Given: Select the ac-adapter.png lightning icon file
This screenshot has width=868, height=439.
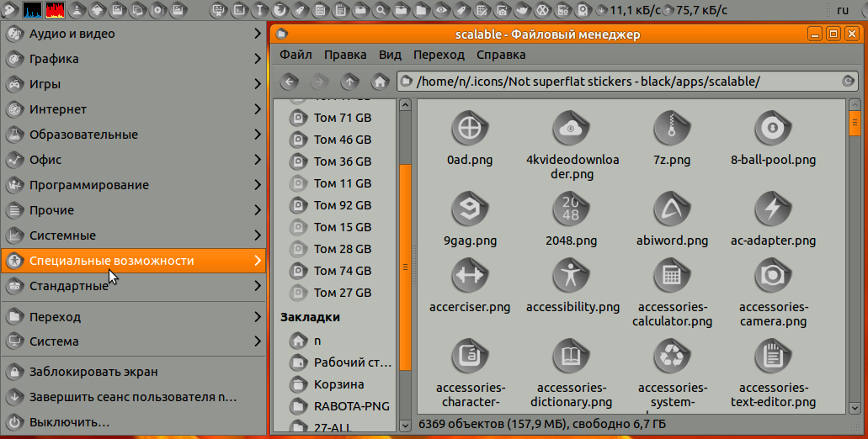Looking at the screenshot, I should click(x=773, y=209).
